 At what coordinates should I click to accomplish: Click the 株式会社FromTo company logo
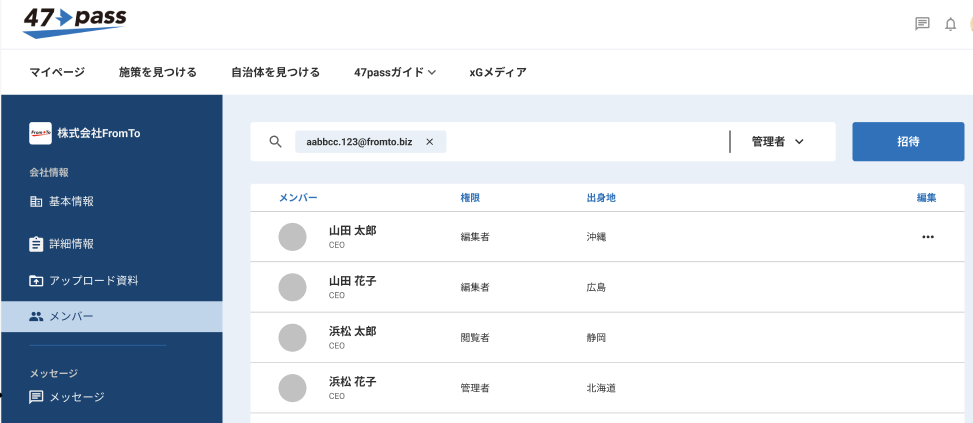pyautogui.click(x=41, y=133)
